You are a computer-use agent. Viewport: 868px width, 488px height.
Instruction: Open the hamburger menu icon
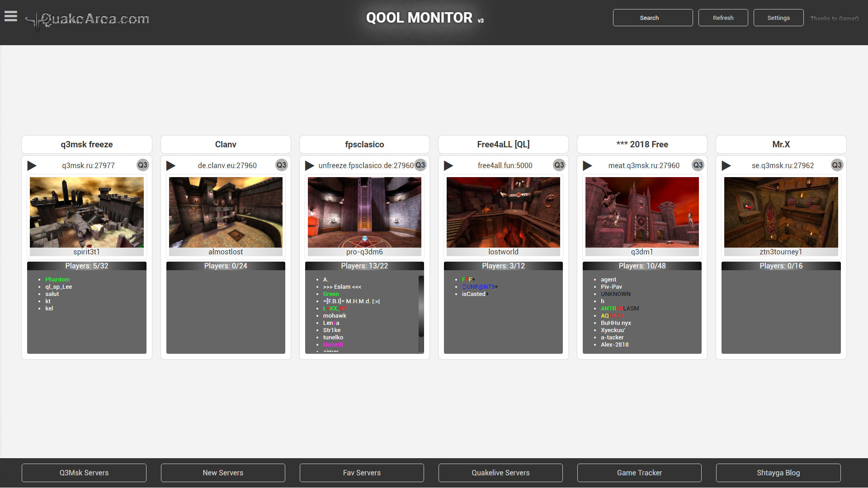pos(11,16)
